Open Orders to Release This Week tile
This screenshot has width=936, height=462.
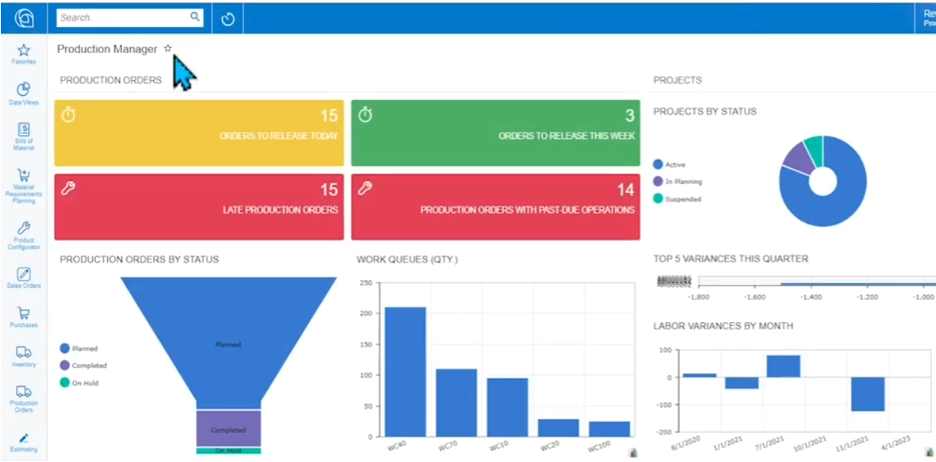click(x=495, y=133)
